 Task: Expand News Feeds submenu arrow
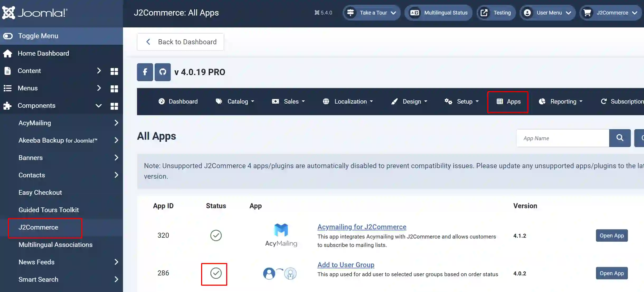tap(116, 262)
